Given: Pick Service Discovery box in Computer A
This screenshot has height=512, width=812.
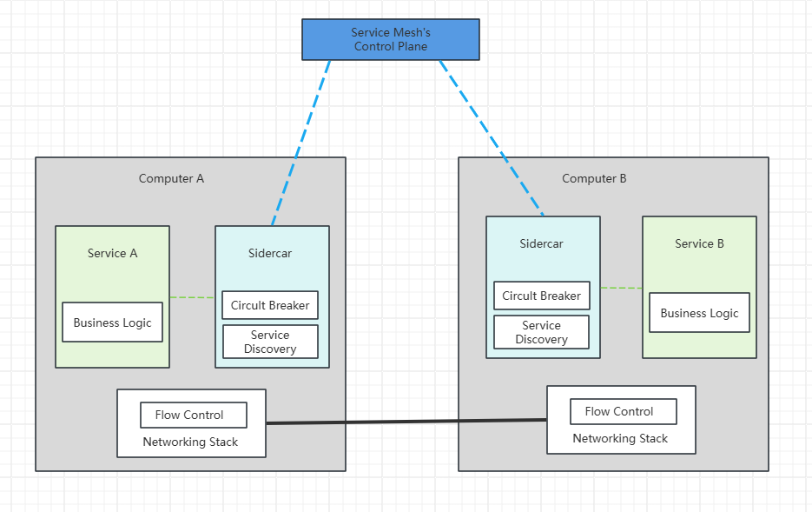Looking at the screenshot, I should (x=270, y=342).
